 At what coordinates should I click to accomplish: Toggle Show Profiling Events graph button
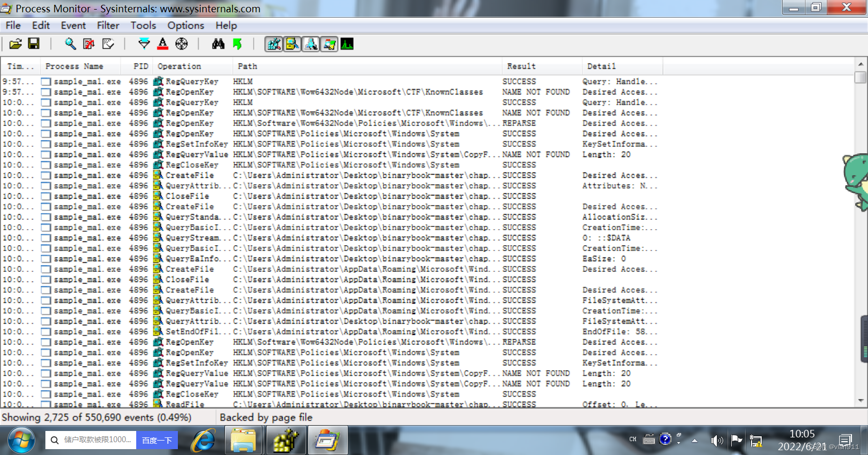pyautogui.click(x=347, y=44)
